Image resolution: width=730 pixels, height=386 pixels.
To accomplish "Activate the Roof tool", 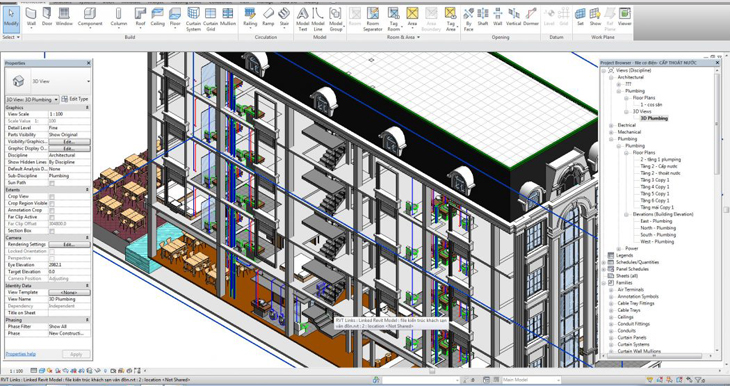I will [x=140, y=18].
